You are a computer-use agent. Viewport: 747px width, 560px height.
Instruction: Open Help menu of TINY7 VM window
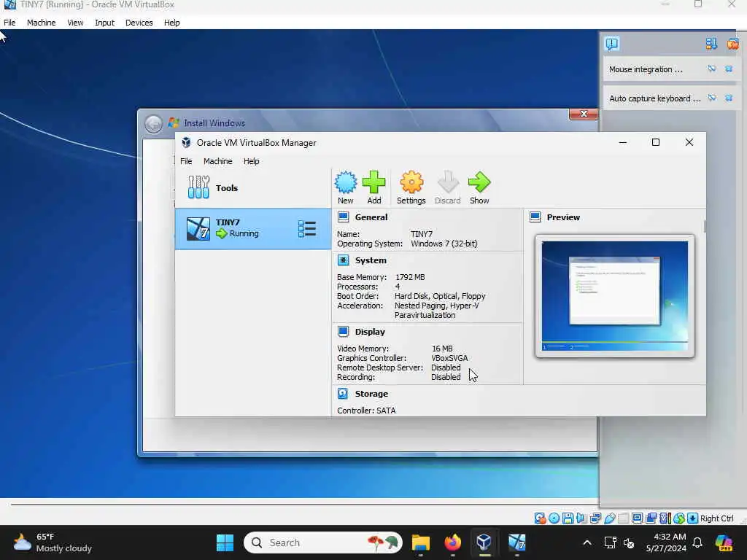171,23
